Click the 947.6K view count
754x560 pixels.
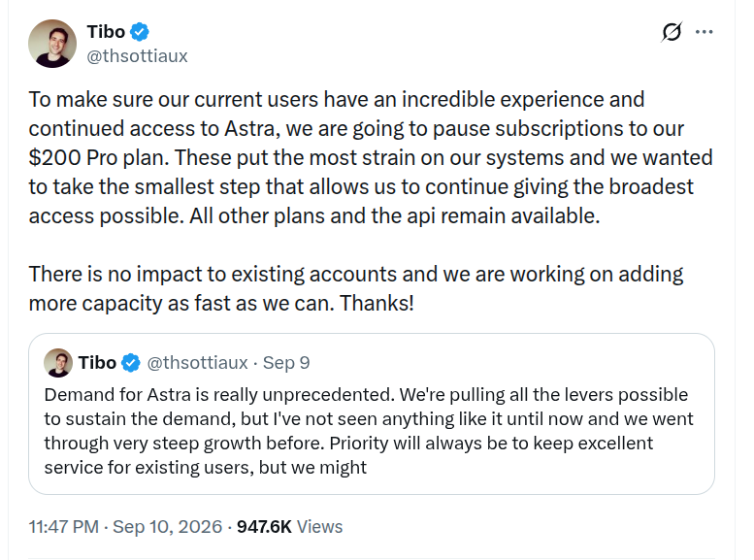pos(264,527)
